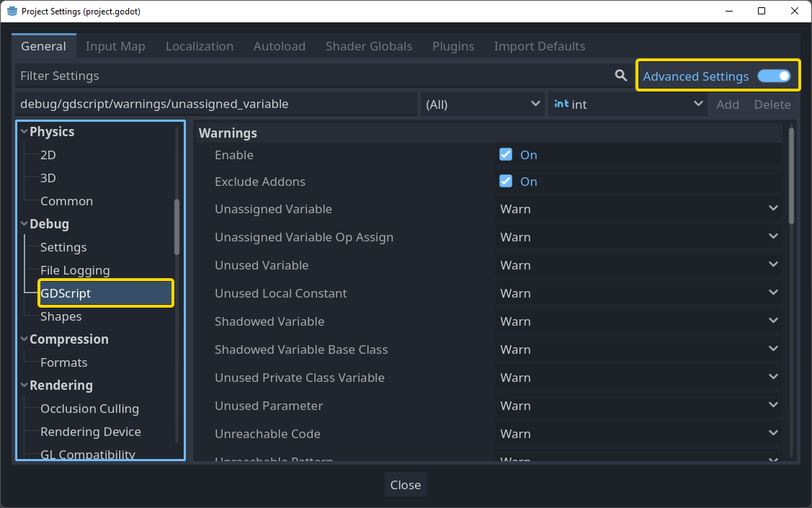This screenshot has width=812, height=508.
Task: Switch to the Localization tab
Action: click(x=199, y=45)
